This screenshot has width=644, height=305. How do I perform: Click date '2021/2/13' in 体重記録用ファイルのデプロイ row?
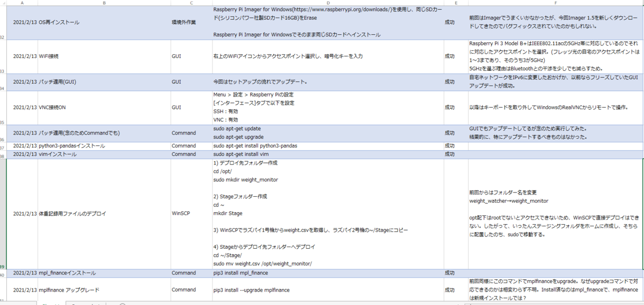click(x=21, y=214)
